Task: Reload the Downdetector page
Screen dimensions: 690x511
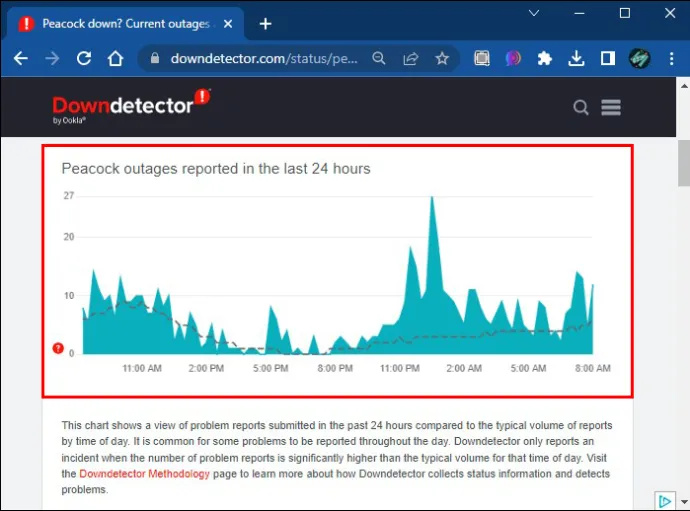Action: click(84, 58)
